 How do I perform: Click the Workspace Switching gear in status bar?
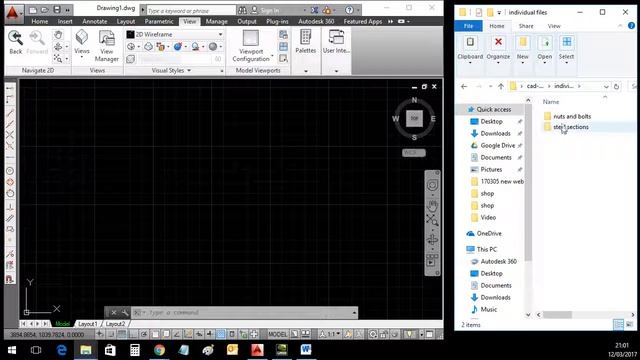[x=373, y=334]
